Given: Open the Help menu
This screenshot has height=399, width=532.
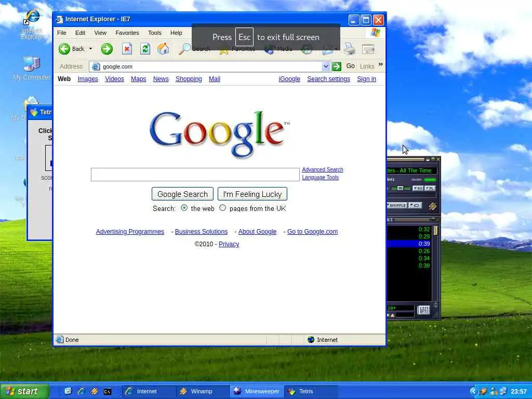Looking at the screenshot, I should click(x=176, y=33).
